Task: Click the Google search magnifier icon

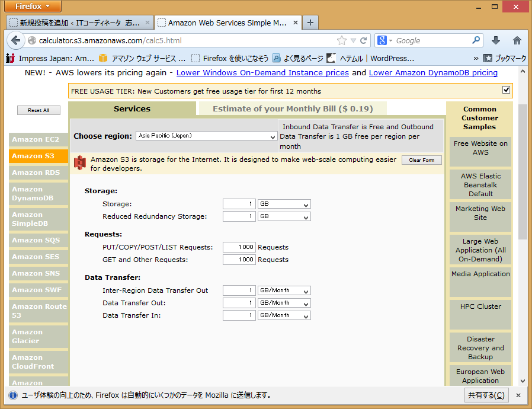Action: click(476, 40)
